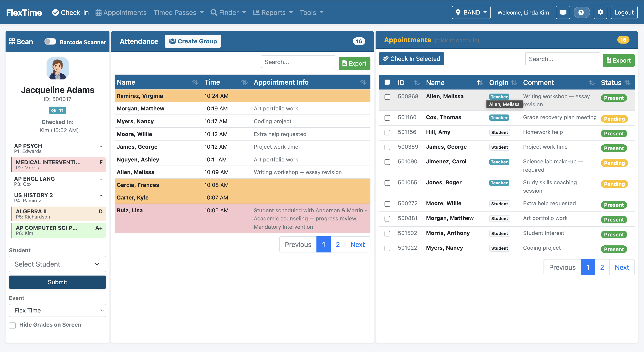The width and height of the screenshot is (644, 352).
Task: Click the Submit button
Action: [x=57, y=282]
